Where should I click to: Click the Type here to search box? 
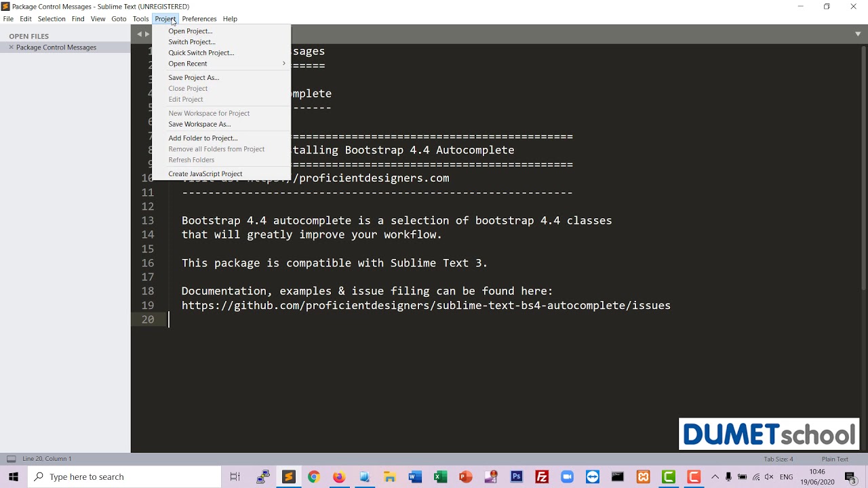[125, 476]
